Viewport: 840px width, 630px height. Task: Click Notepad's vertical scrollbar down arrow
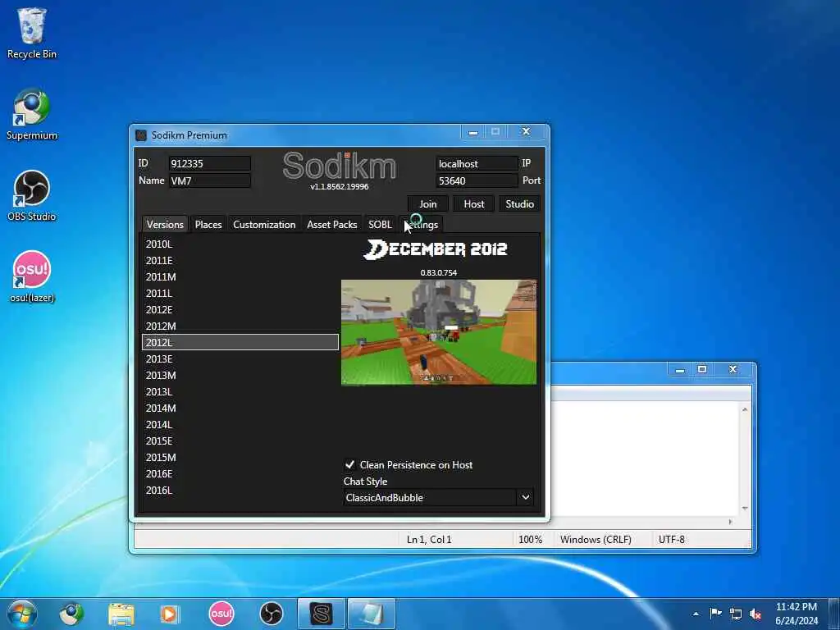[x=745, y=508]
